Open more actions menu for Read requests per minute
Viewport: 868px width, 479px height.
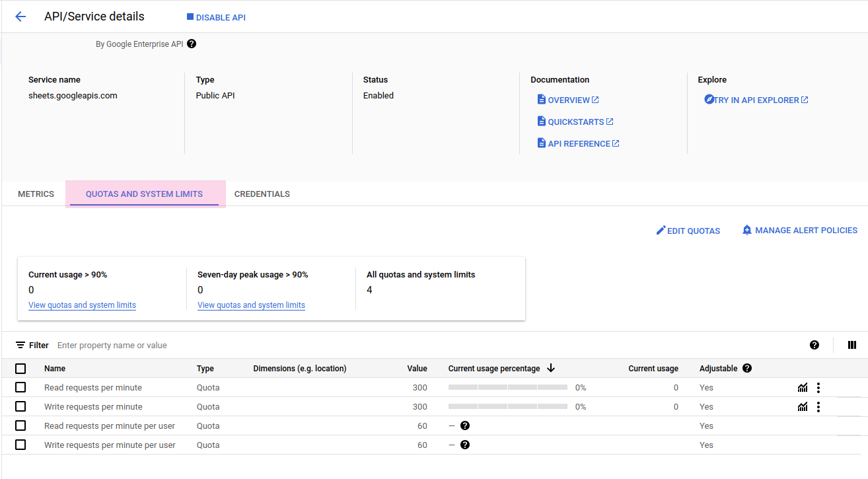818,388
